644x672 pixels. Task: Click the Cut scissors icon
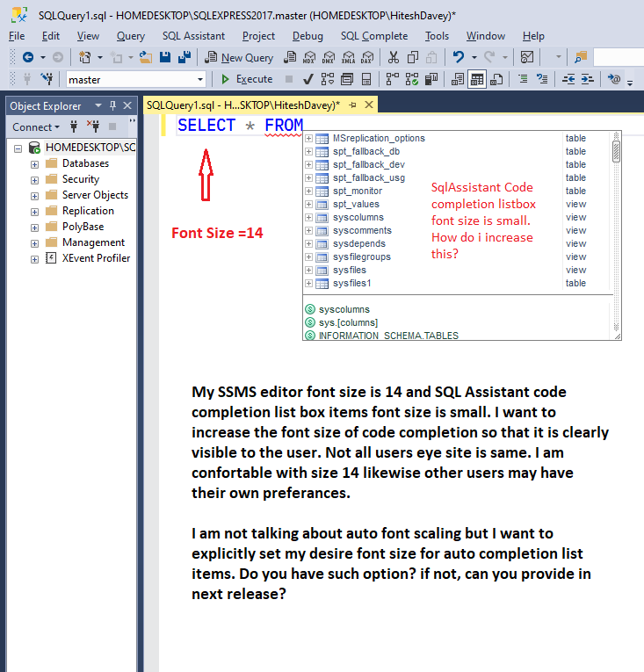(394, 57)
